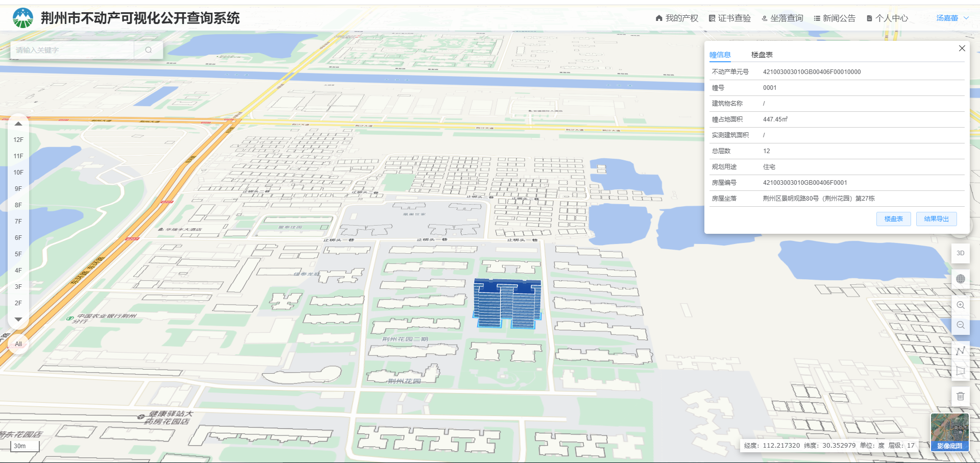Zoom out of the map
Image resolution: width=980 pixels, height=463 pixels.
point(960,325)
